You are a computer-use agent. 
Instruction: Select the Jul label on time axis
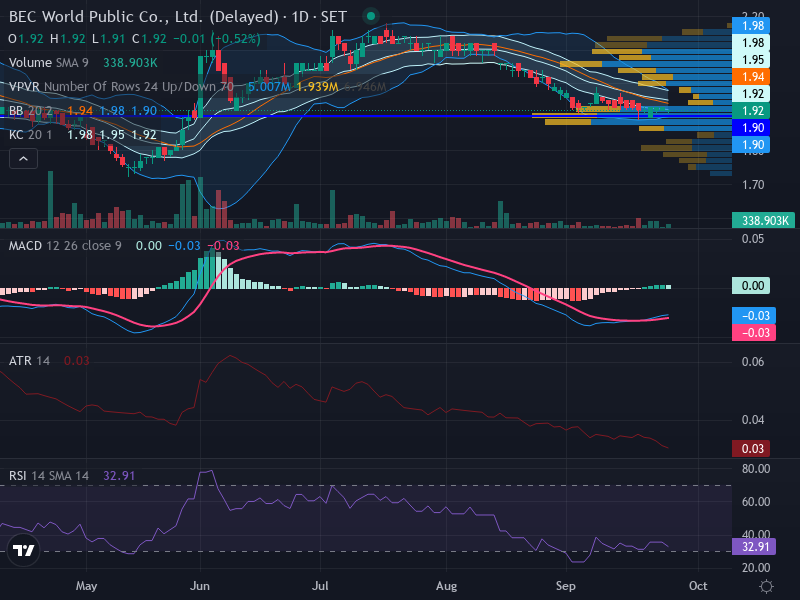(x=320, y=586)
